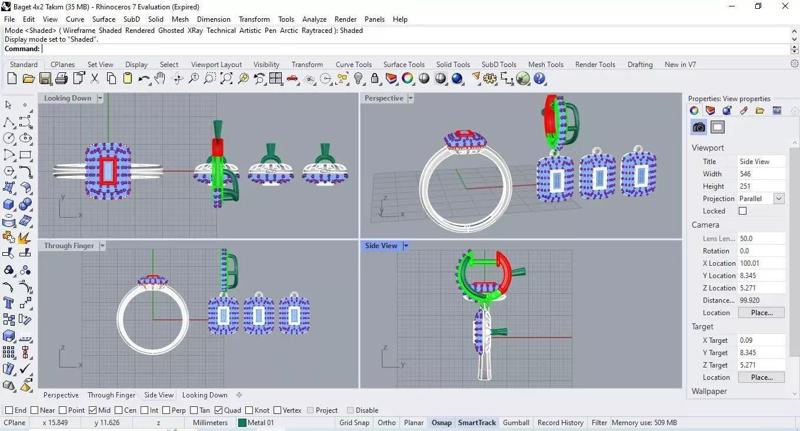Toggle Ortho in the status bar
Screen dimensions: 800x431
tap(387, 423)
